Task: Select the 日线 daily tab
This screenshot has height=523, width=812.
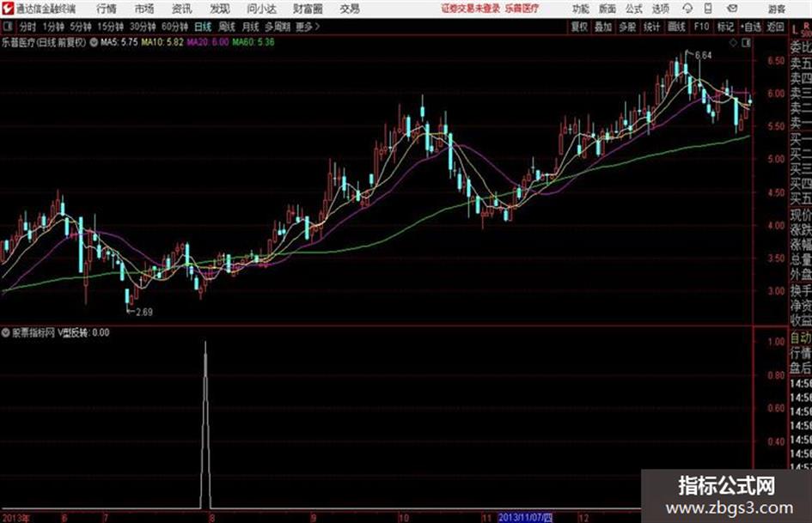Action: [203, 27]
